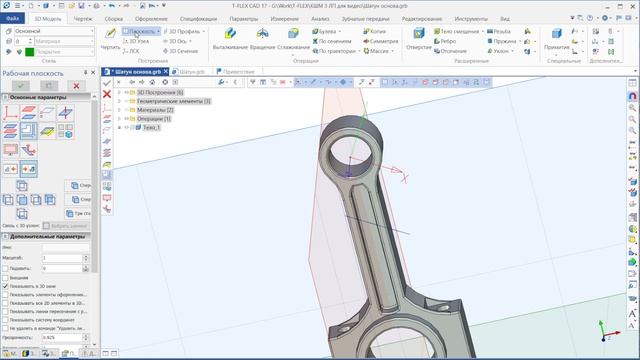The width and height of the screenshot is (640, 360).
Task: Click the magnet snap icon in right toolbar
Action: 632,96
